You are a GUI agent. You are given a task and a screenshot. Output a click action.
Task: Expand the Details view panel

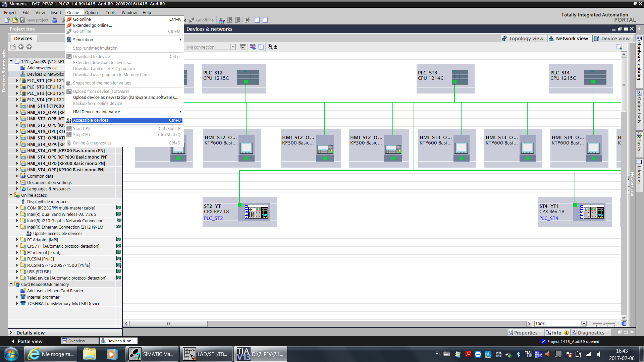point(11,333)
